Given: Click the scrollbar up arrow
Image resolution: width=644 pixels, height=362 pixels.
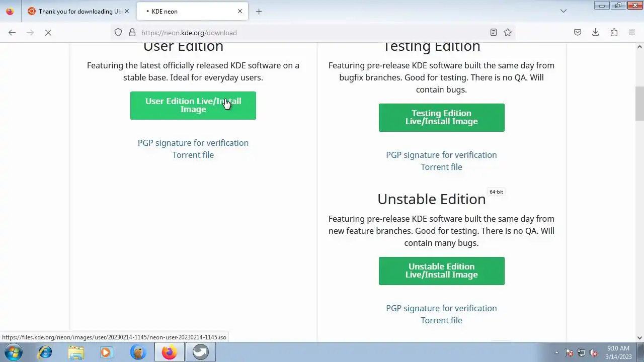Looking at the screenshot, I should pyautogui.click(x=639, y=47).
